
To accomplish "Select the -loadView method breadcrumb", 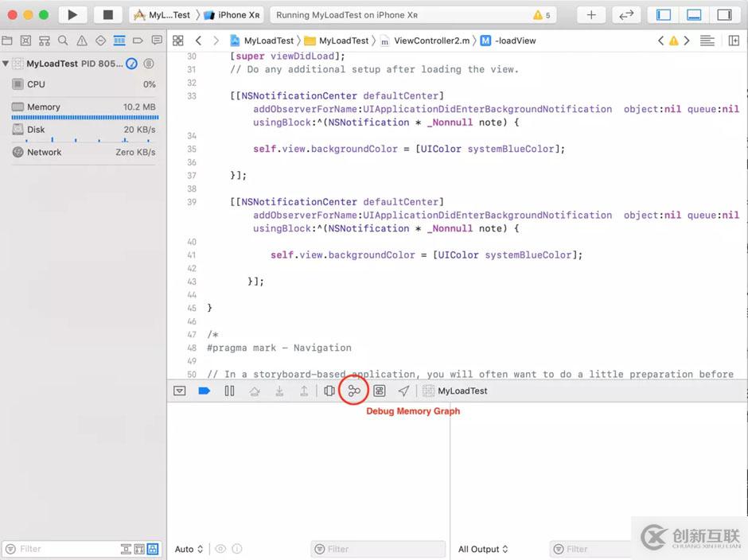I will [x=514, y=41].
